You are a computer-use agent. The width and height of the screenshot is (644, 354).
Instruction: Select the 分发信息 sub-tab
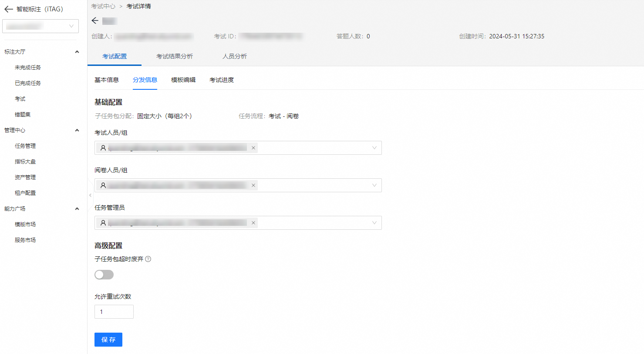coord(145,80)
